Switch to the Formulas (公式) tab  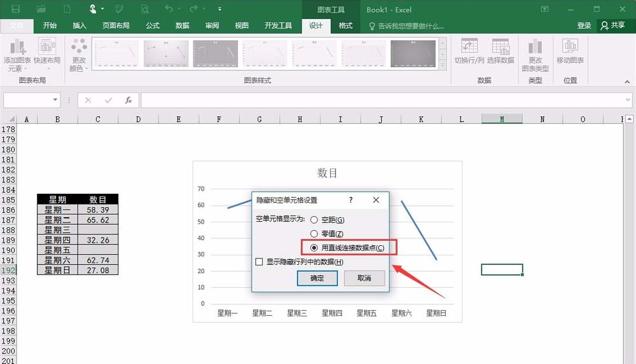coord(153,25)
